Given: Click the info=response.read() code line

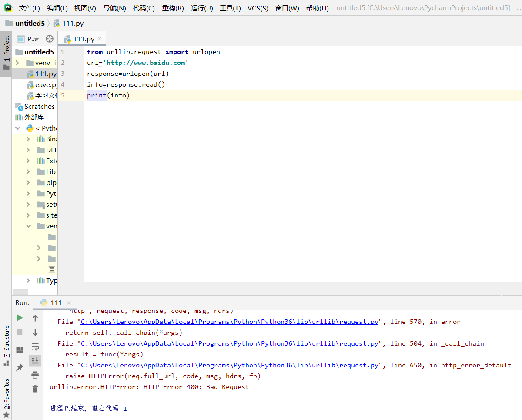Looking at the screenshot, I should [126, 84].
